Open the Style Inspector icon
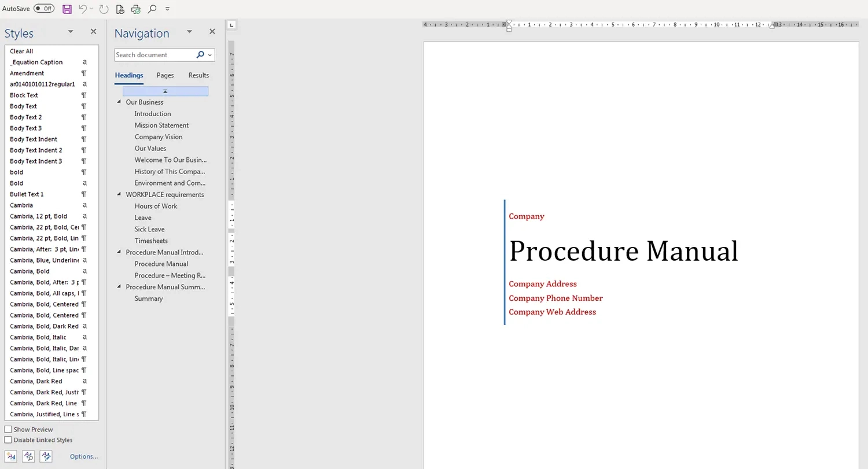Viewport: 868px width, 469px height. coord(28,456)
